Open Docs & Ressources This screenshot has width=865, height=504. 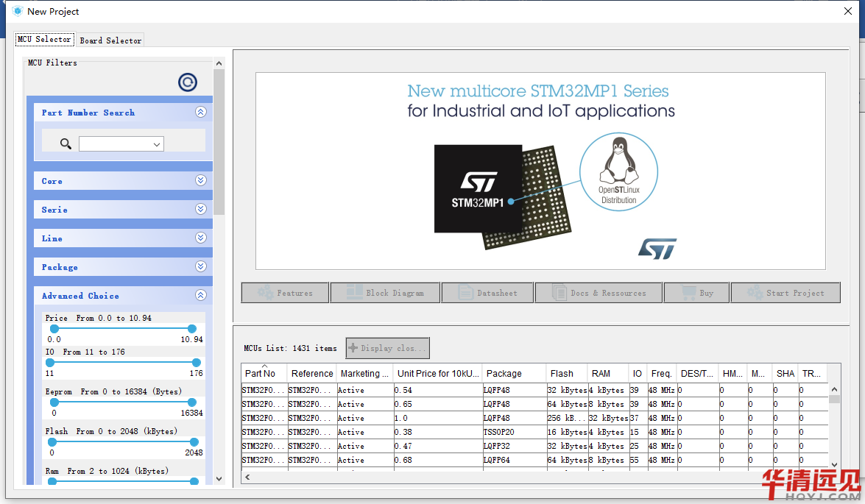click(599, 293)
